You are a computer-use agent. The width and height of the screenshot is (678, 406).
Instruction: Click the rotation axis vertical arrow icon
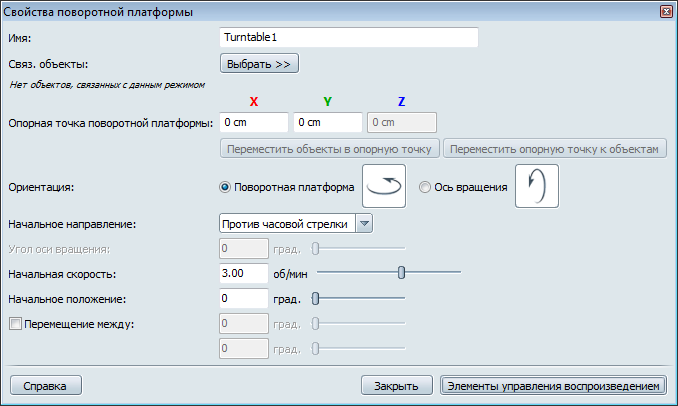click(537, 186)
